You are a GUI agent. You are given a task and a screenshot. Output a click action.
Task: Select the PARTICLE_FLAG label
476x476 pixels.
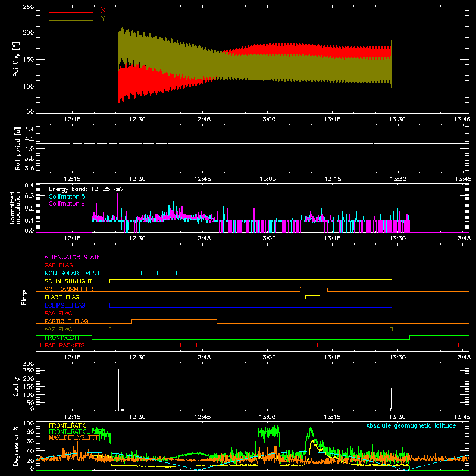click(67, 321)
